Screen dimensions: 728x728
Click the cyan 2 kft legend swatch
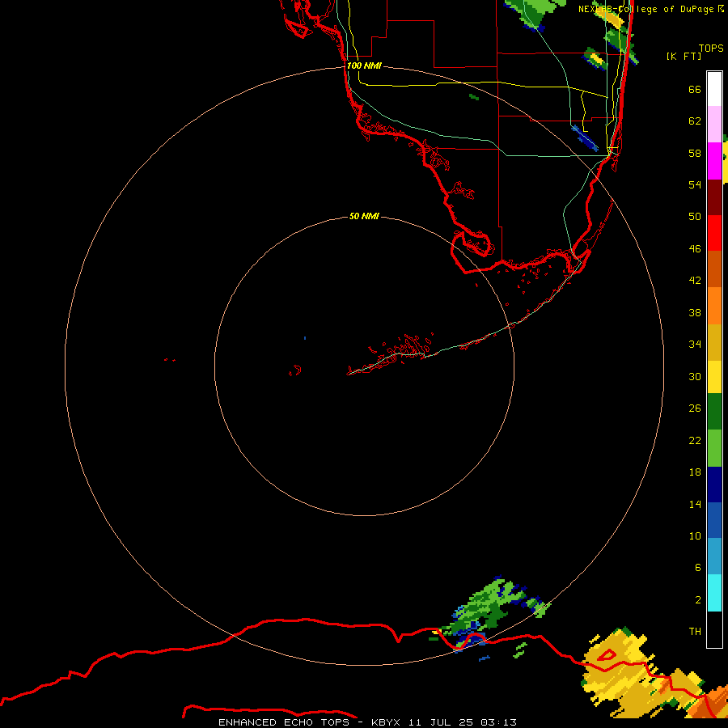tap(714, 592)
